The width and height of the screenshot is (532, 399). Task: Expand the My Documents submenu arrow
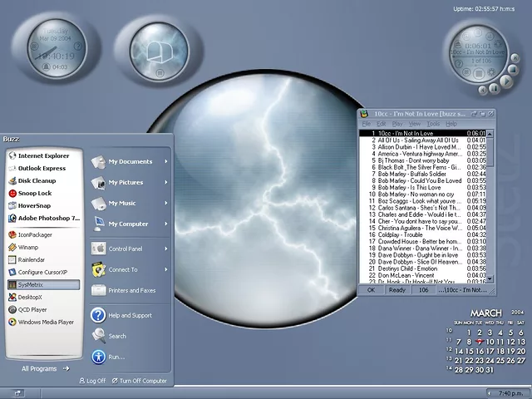(x=166, y=161)
